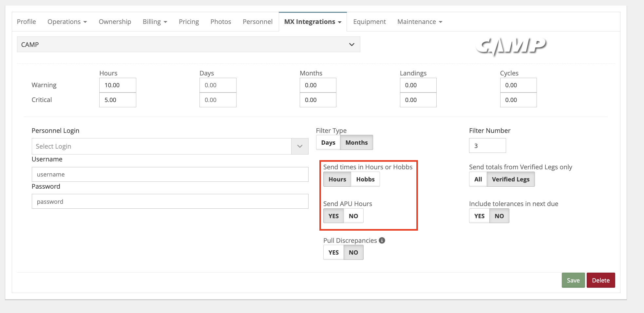644x313 pixels.
Task: Click the Username input field
Action: (170, 175)
